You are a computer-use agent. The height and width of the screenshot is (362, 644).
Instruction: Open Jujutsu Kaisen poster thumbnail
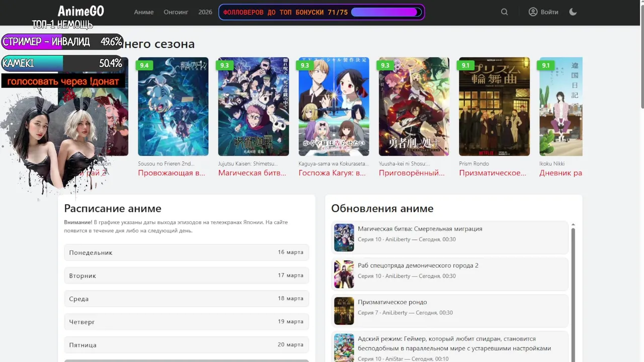click(254, 107)
